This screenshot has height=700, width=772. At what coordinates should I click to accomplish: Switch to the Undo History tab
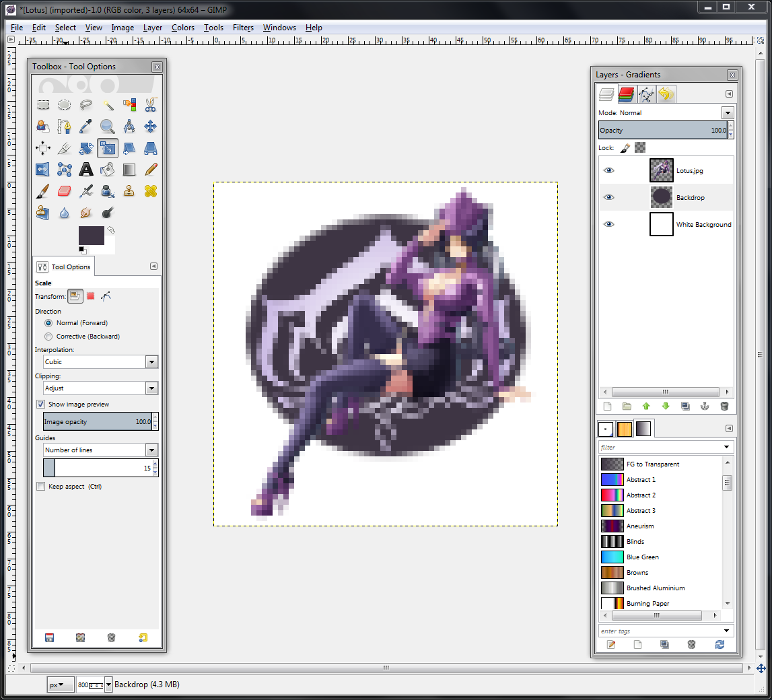pos(666,94)
